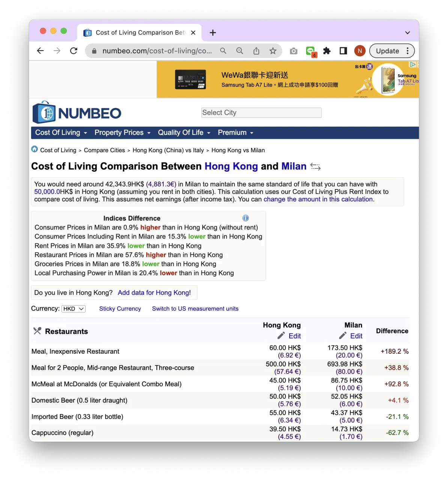Click the Hong Kong vs Milan breadcrumb text
The width and height of the screenshot is (448, 480).
tap(238, 150)
